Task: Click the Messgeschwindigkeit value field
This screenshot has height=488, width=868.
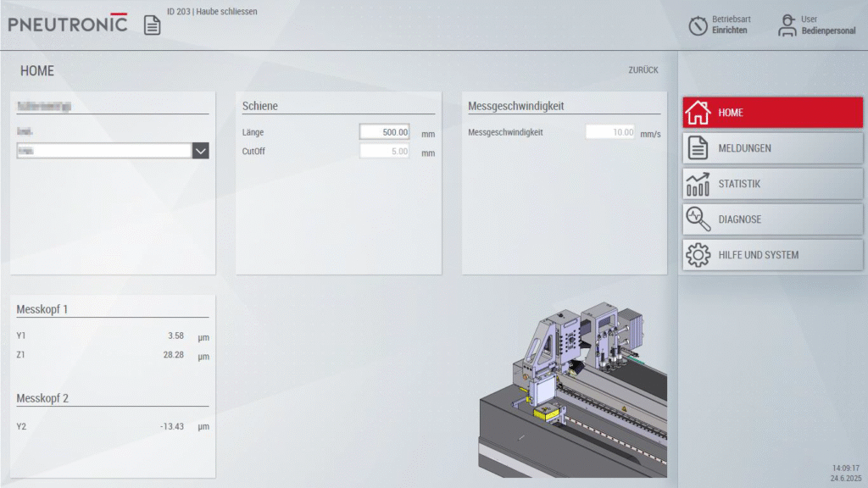Action: pyautogui.click(x=610, y=132)
